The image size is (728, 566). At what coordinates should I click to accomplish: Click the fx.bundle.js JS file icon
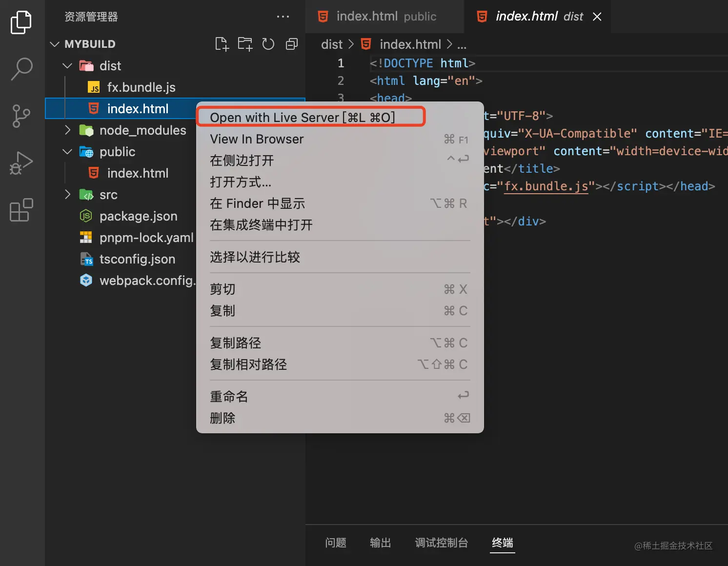[x=94, y=87]
